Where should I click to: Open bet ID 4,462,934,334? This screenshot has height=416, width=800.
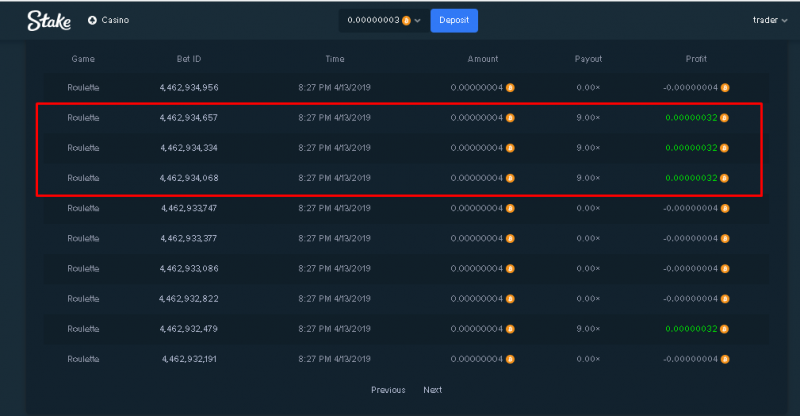coord(189,148)
